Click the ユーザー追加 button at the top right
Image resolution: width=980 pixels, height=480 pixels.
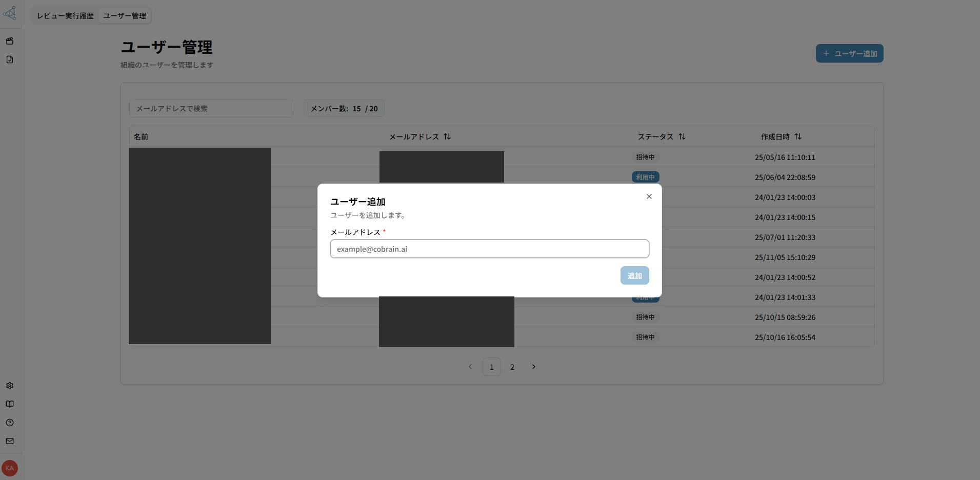click(849, 53)
